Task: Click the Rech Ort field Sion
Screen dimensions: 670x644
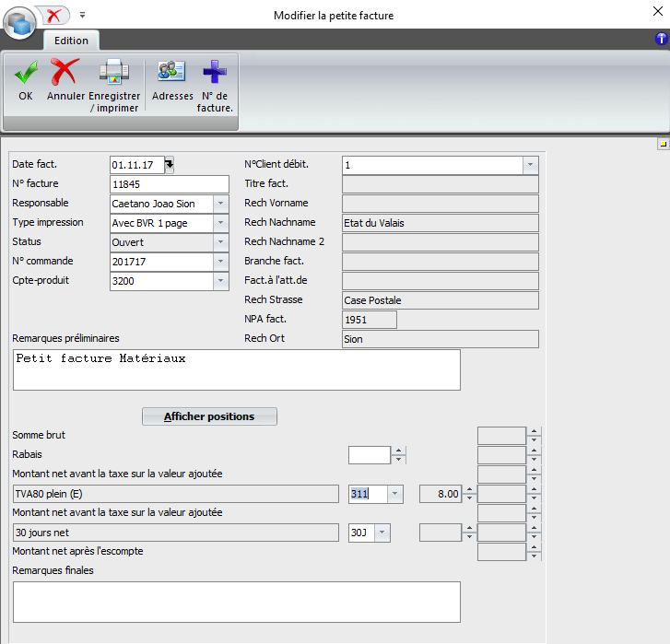Action: (x=441, y=339)
